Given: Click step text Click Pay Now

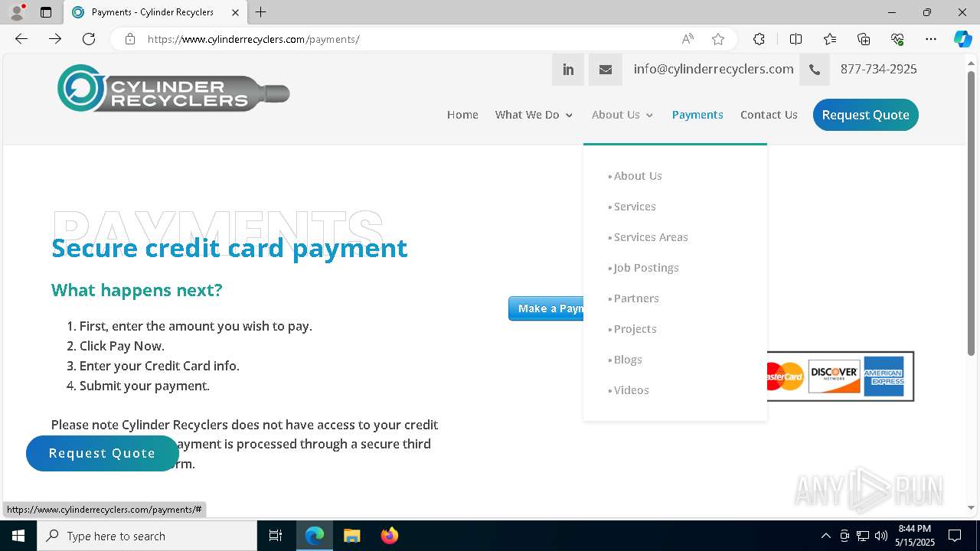Looking at the screenshot, I should tap(122, 346).
